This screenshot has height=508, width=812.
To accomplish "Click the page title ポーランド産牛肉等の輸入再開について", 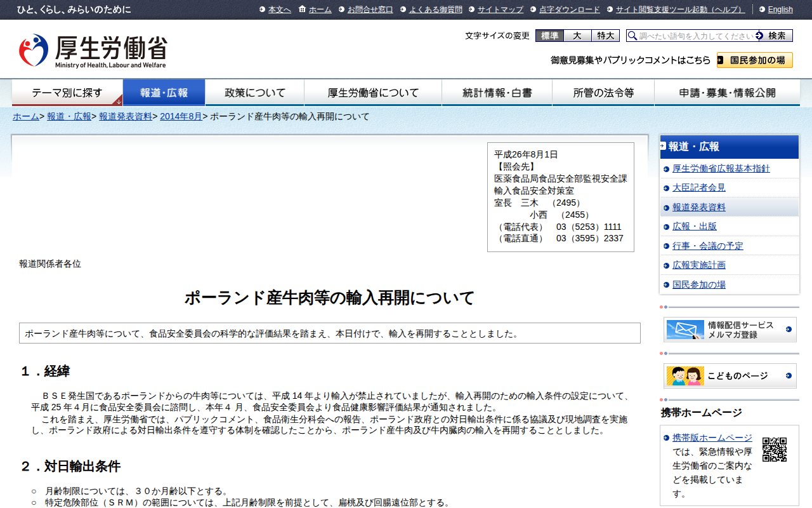I will tap(329, 298).
